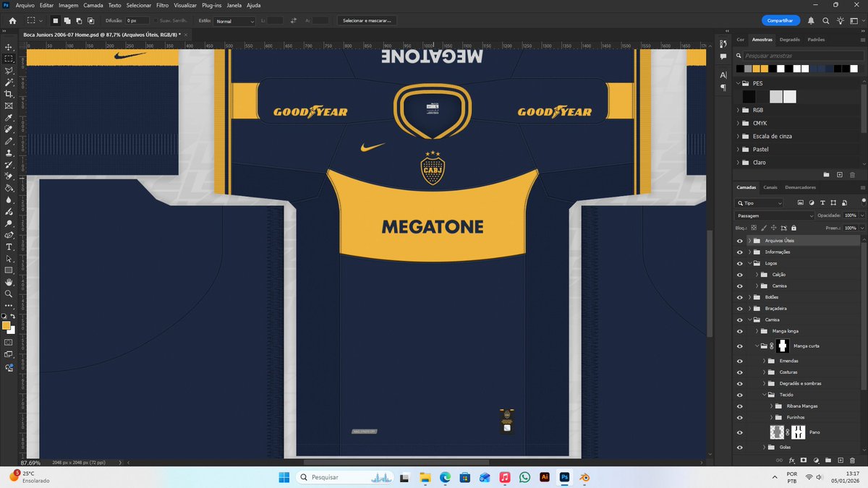
Task: Toggle visibility of Furinhos group
Action: (739, 417)
